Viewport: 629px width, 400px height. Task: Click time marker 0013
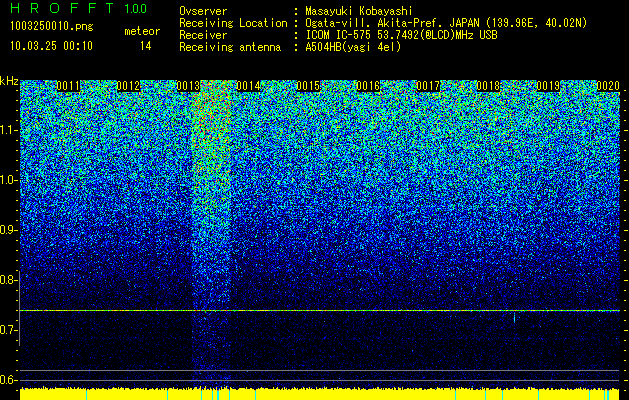point(188,86)
